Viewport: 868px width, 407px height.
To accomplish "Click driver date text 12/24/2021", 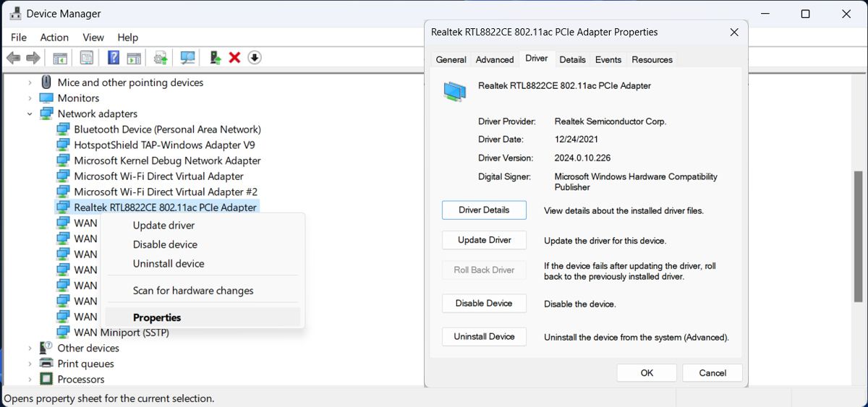I will coord(576,140).
